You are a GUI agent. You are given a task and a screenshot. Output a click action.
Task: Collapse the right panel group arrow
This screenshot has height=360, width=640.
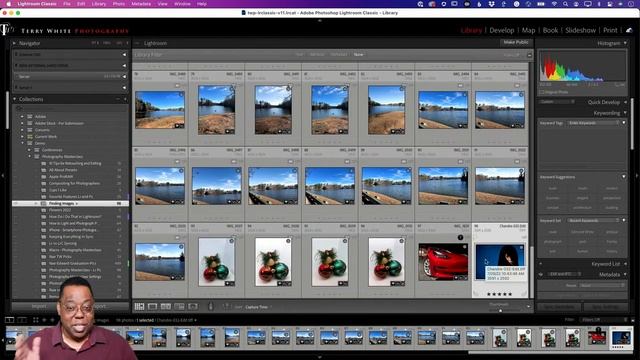click(637, 176)
